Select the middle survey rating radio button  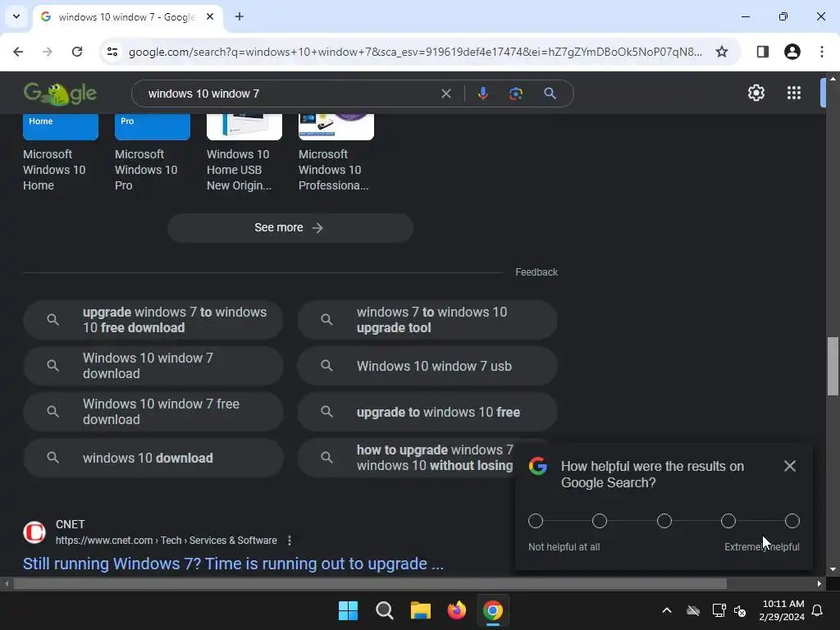[x=664, y=521]
